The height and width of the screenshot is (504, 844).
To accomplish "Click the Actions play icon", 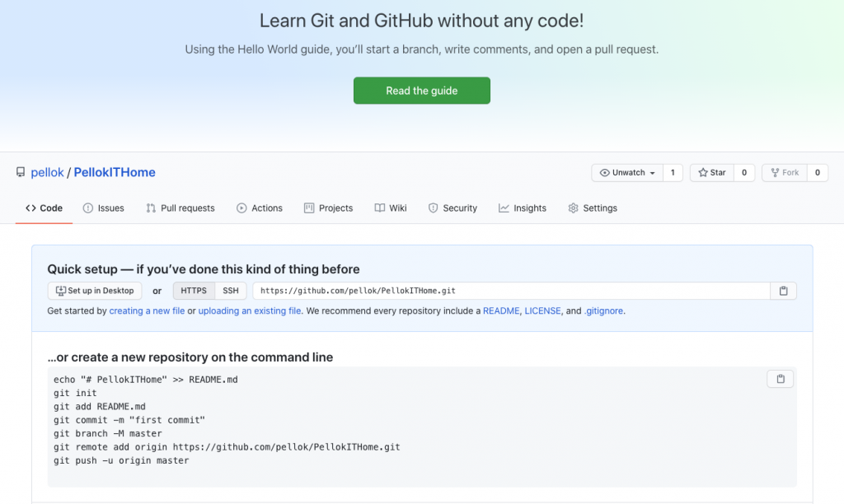I will pos(241,208).
